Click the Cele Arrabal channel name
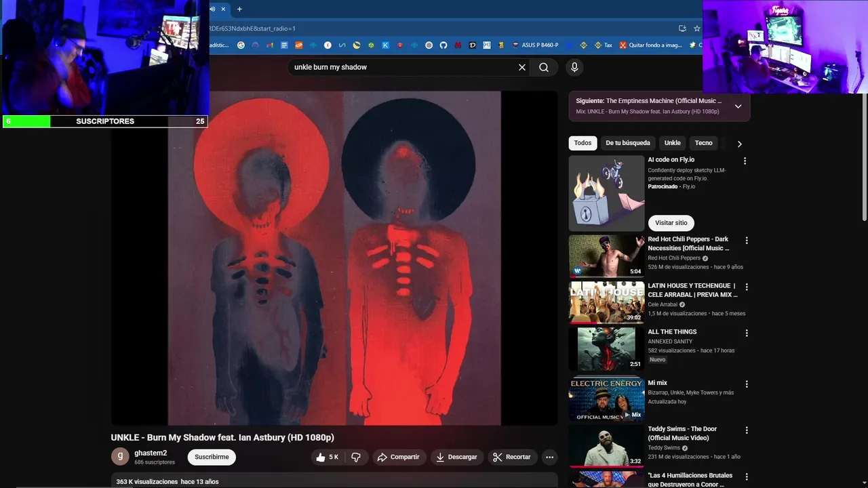Screen dimensions: 868x488 (663, 304)
